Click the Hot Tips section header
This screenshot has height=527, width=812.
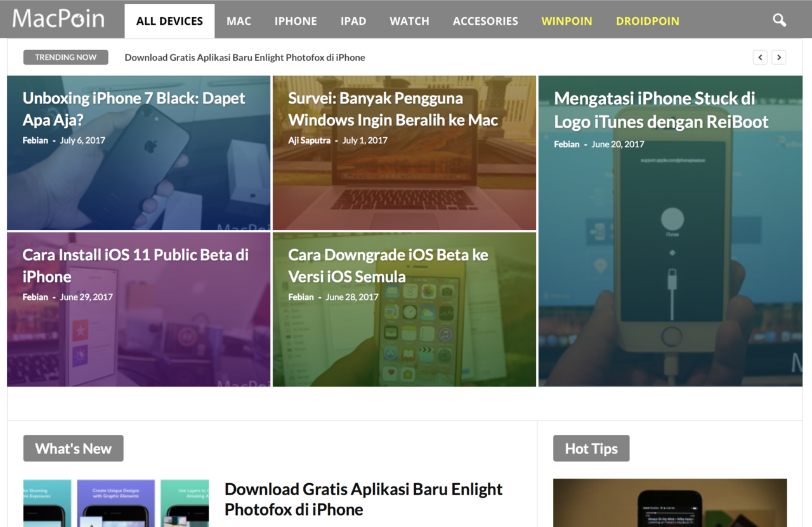click(x=591, y=448)
